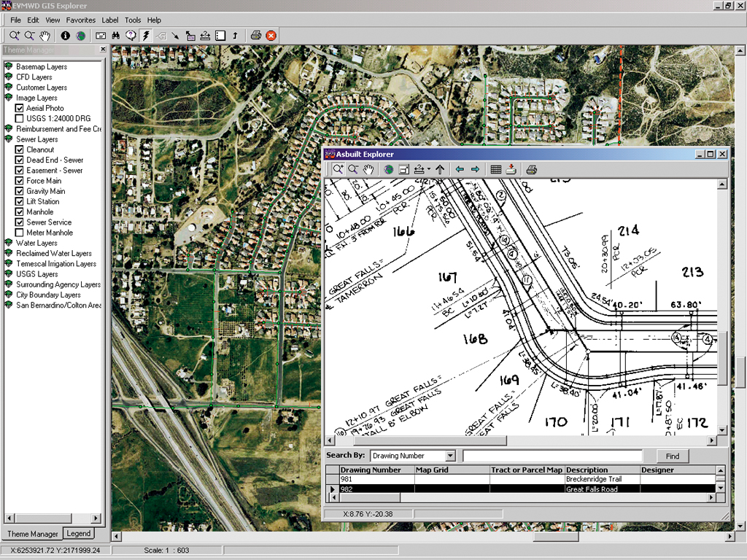Click the main map vertical scrollbar down arrow
Image resolution: width=747 pixels, height=560 pixels.
[740, 526]
